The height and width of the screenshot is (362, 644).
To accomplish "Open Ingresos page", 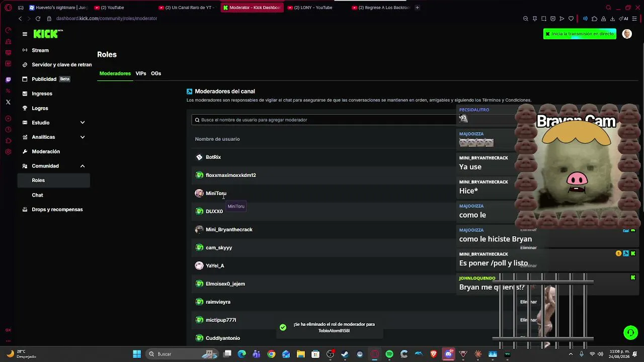I will pyautogui.click(x=42, y=94).
